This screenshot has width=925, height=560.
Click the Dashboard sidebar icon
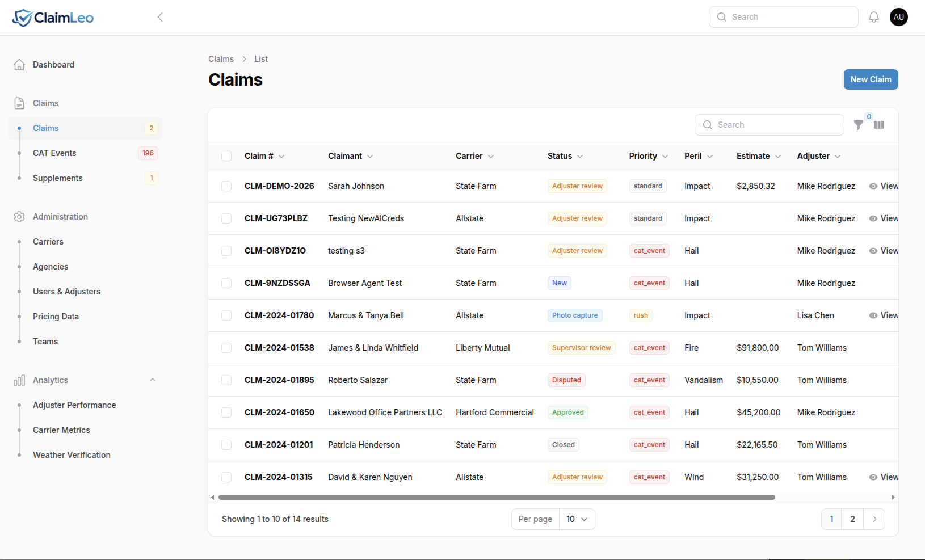pos(19,64)
